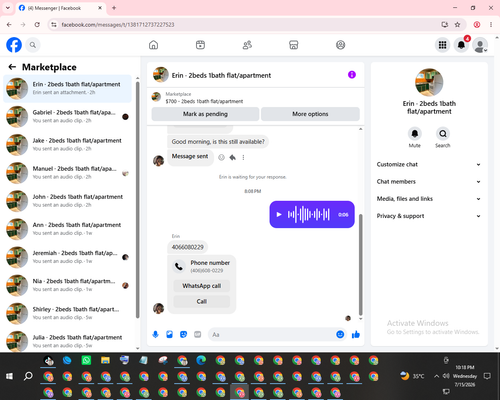500x400 pixels.
Task: Click Erin's listing thumbnail in right panel
Action: pyautogui.click(x=429, y=82)
